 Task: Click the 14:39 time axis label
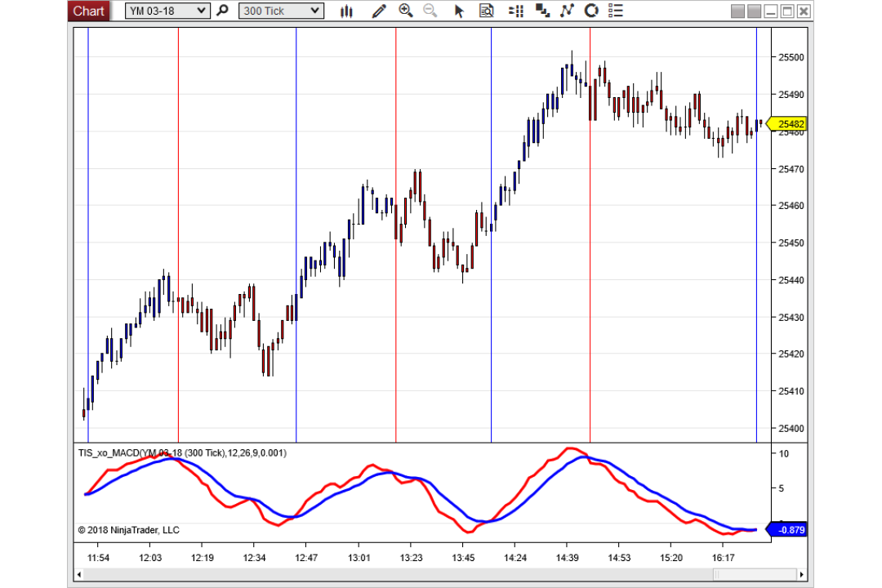pos(567,558)
